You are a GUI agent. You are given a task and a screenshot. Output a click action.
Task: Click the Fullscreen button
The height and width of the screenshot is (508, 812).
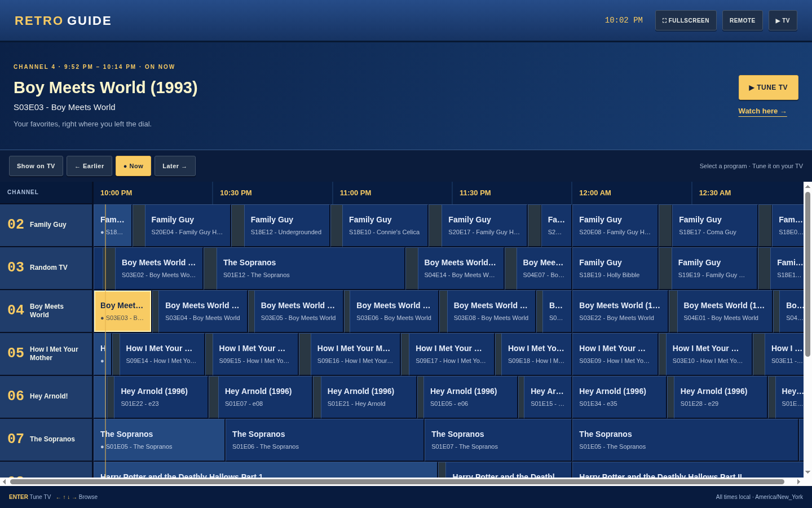pos(686,20)
